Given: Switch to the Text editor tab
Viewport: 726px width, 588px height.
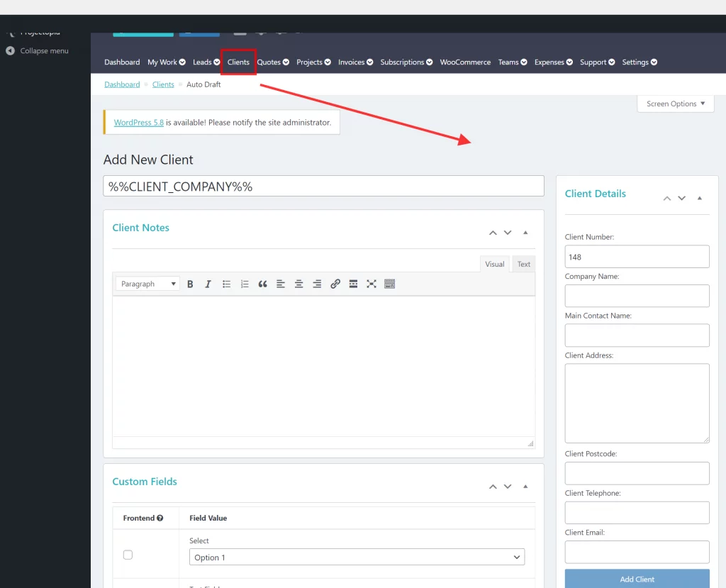Looking at the screenshot, I should [524, 264].
